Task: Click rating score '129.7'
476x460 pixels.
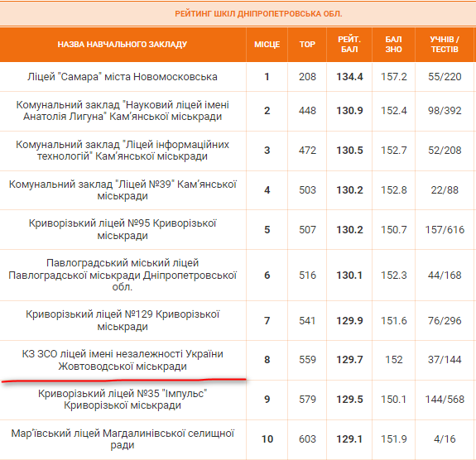Action: [x=349, y=360]
